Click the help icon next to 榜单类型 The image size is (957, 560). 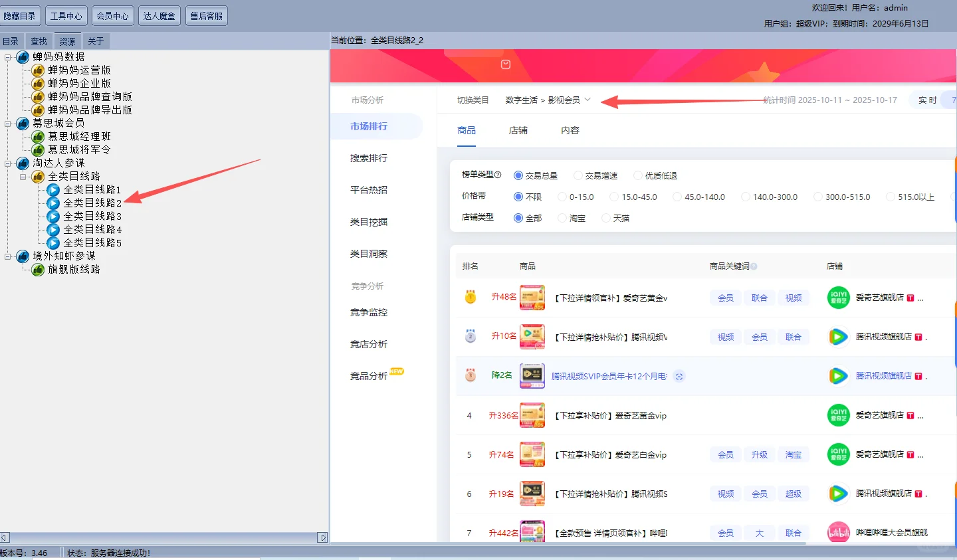tap(498, 175)
